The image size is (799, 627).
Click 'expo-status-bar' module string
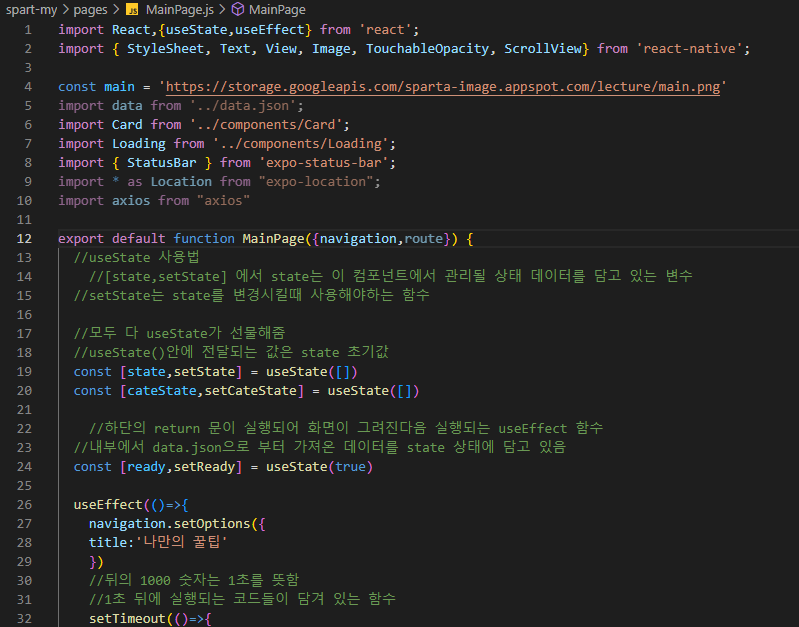[x=324, y=163]
